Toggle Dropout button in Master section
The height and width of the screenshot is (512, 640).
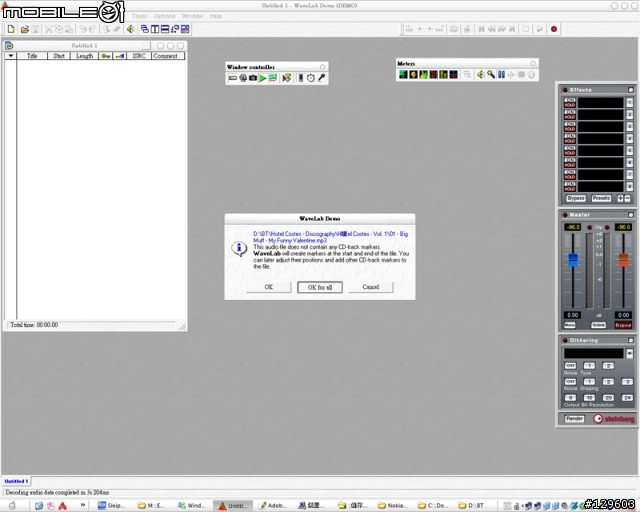[623, 325]
